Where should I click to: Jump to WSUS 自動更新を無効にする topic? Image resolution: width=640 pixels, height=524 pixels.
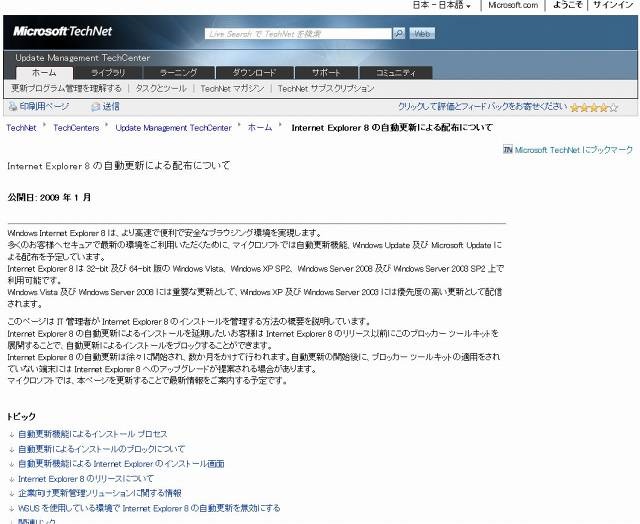pyautogui.click(x=149, y=508)
